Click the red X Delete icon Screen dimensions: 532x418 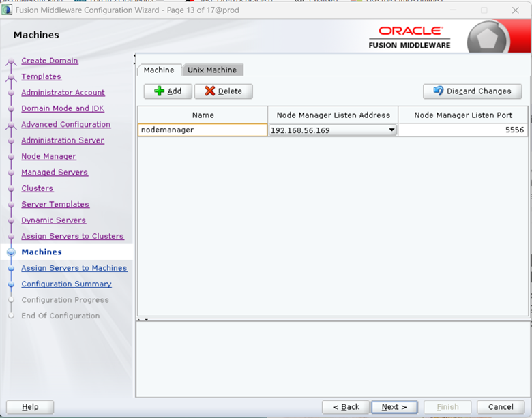coord(209,91)
